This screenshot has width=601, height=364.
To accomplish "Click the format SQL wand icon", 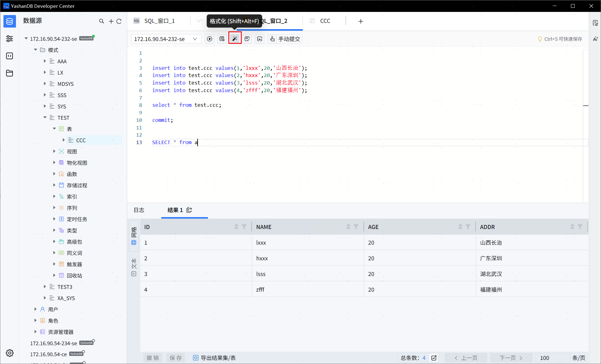I will 235,39.
